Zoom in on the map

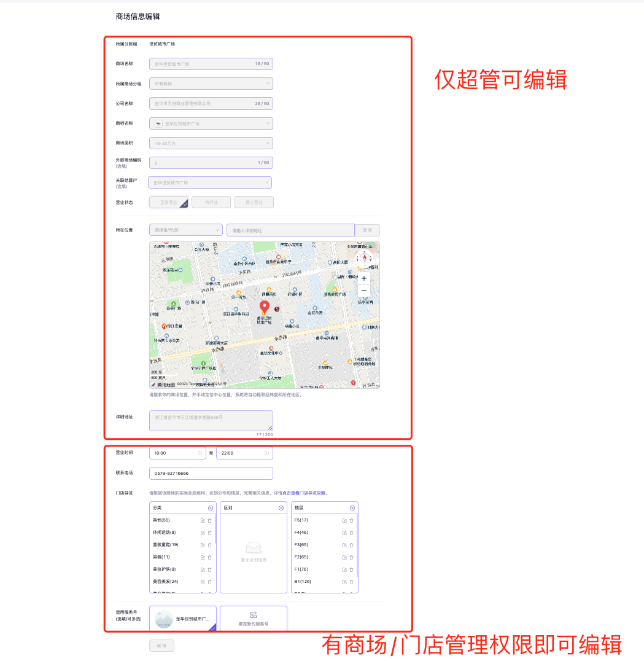pos(364,278)
